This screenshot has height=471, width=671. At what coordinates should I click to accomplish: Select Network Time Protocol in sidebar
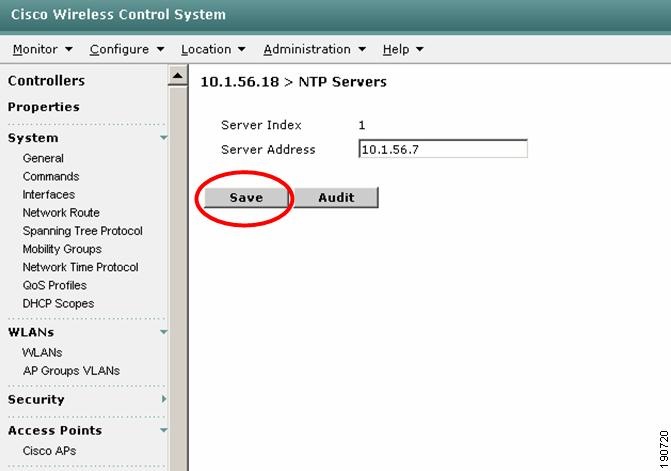[80, 267]
